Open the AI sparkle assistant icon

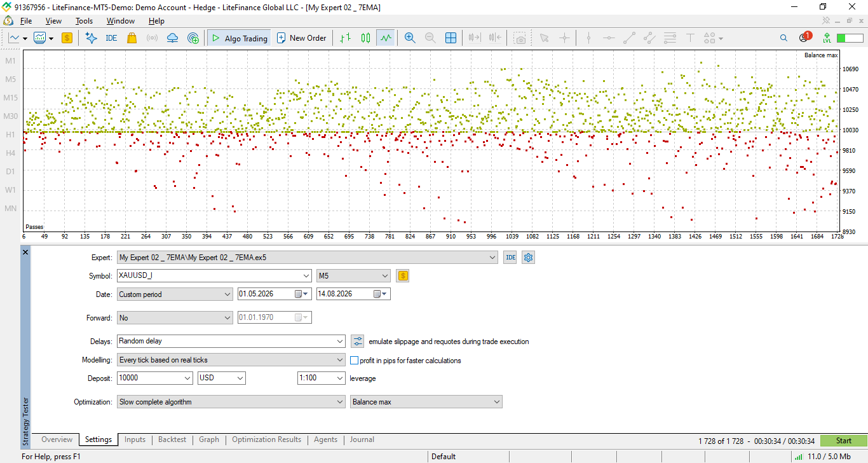click(x=91, y=38)
